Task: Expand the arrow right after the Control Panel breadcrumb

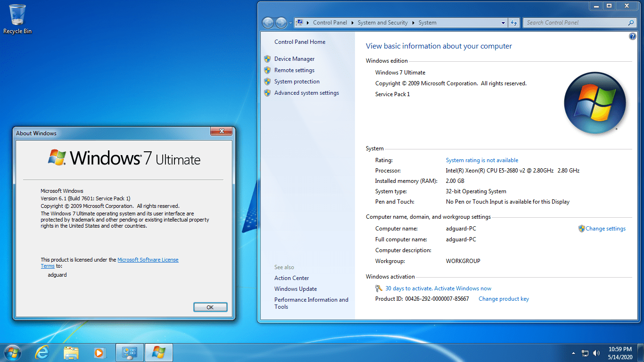Action: tap(352, 23)
